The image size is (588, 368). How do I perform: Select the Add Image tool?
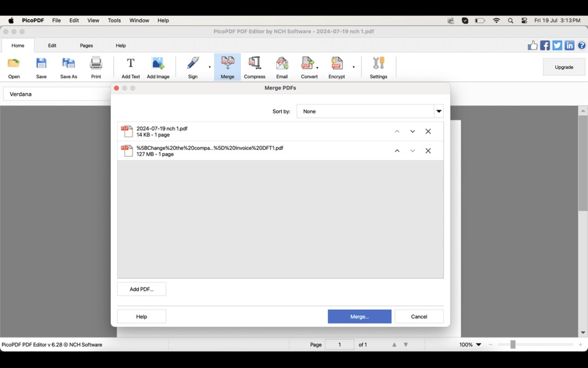[x=158, y=67]
